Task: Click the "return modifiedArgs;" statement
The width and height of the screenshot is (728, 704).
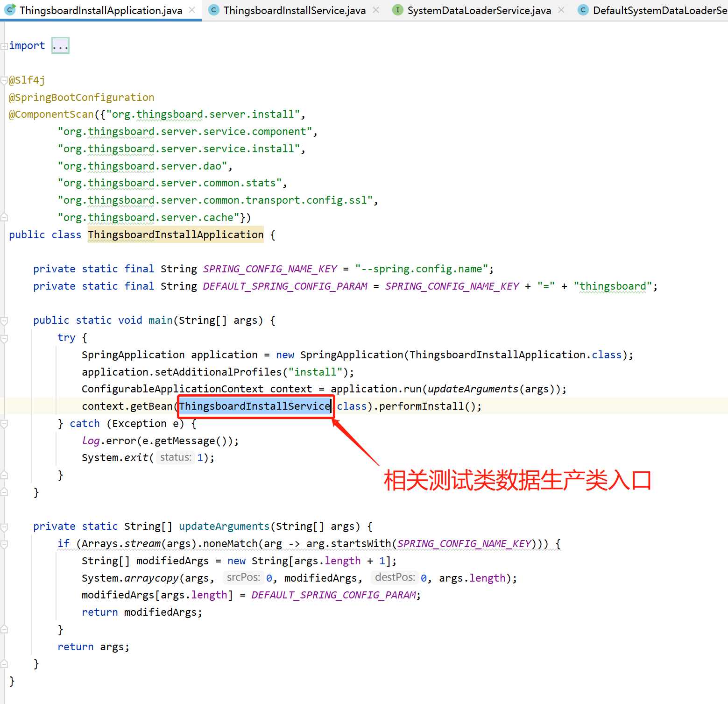Action: click(x=142, y=612)
